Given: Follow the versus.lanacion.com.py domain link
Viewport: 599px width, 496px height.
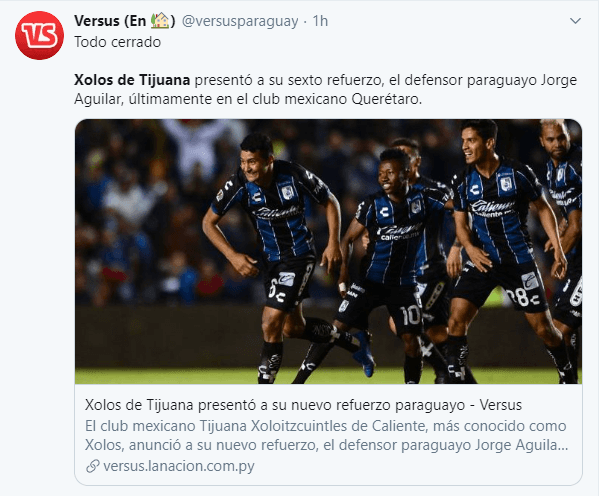Looking at the screenshot, I should (178, 466).
